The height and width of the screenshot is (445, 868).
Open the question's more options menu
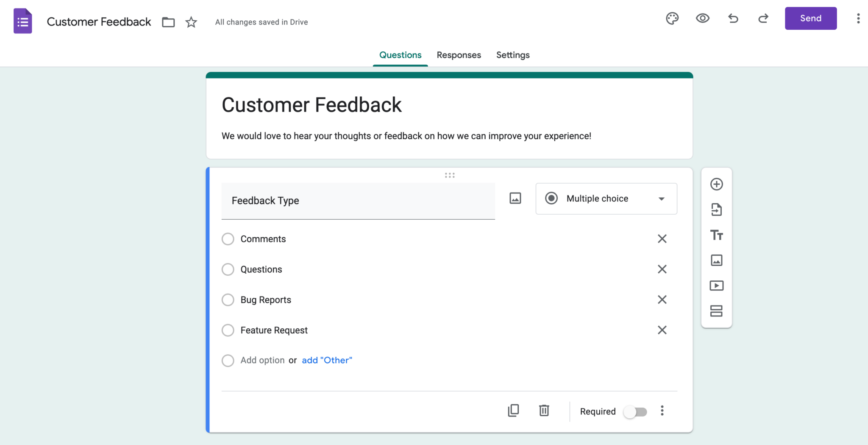tap(662, 410)
